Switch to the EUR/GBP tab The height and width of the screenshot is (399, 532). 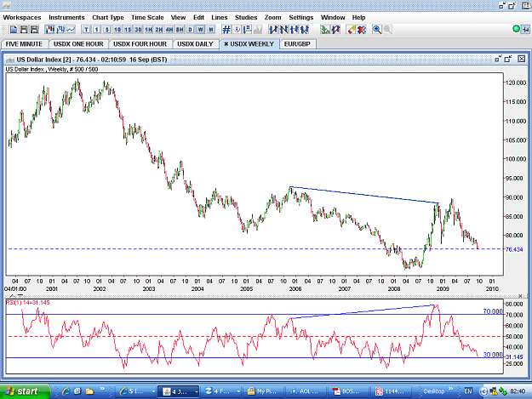pos(297,44)
